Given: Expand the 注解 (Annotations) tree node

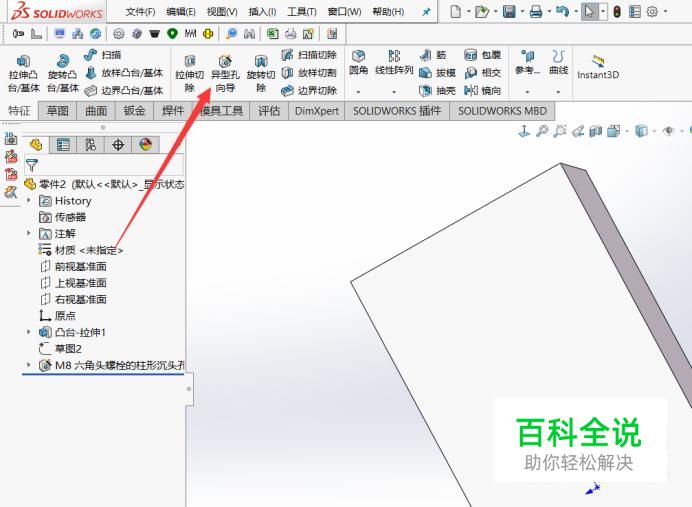Looking at the screenshot, I should [x=29, y=233].
